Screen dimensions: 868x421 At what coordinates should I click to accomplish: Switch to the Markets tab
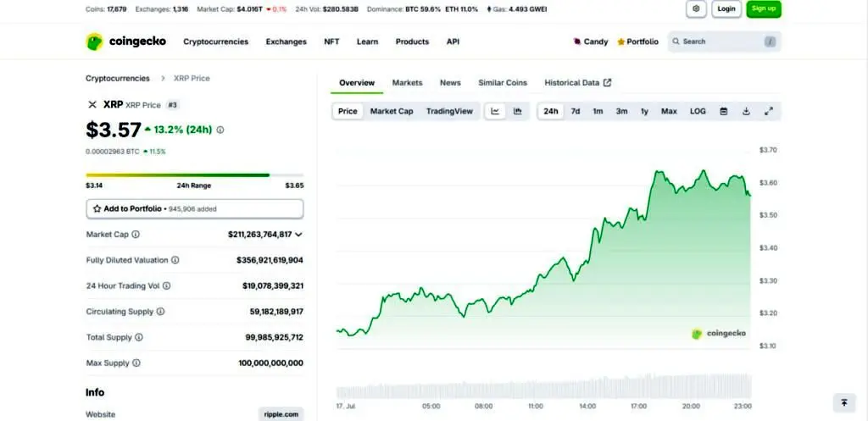pos(408,83)
